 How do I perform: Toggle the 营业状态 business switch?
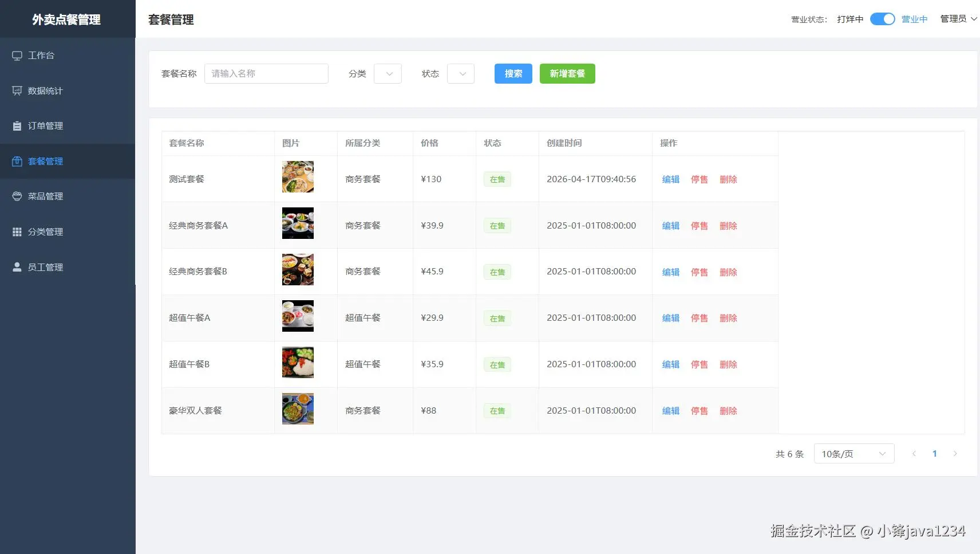pyautogui.click(x=882, y=19)
